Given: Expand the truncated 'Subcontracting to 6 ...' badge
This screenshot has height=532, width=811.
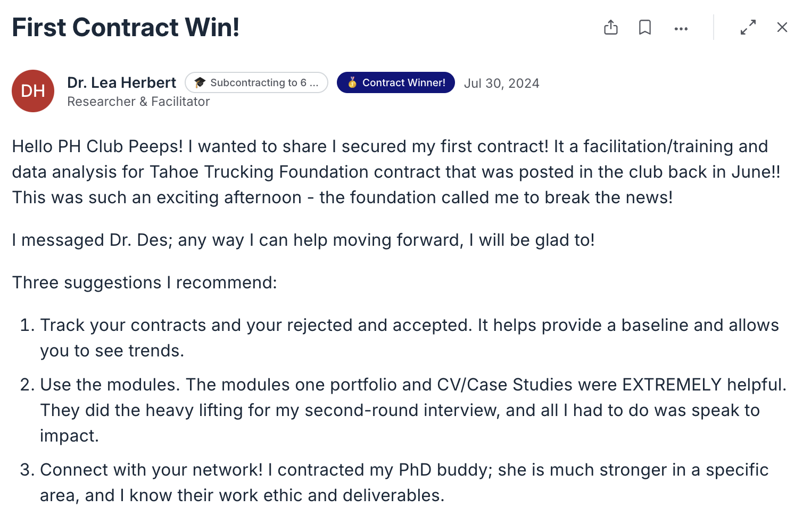Looking at the screenshot, I should 256,82.
